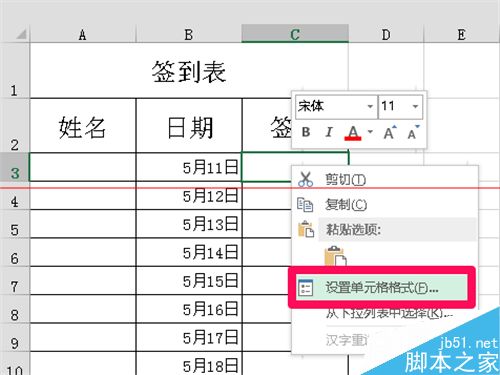The width and height of the screenshot is (500, 375).
Task: Choose 复制(C) from the context menu
Action: pyautogui.click(x=385, y=204)
